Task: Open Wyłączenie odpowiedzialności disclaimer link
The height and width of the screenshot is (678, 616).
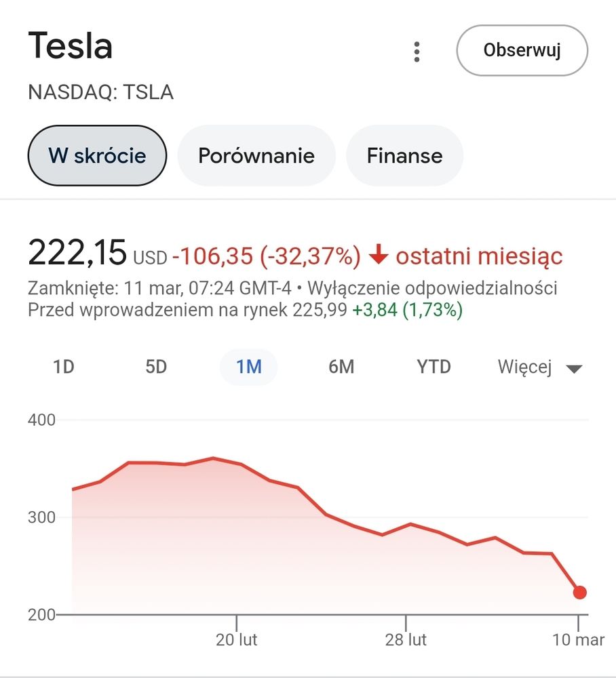Action: click(x=432, y=288)
